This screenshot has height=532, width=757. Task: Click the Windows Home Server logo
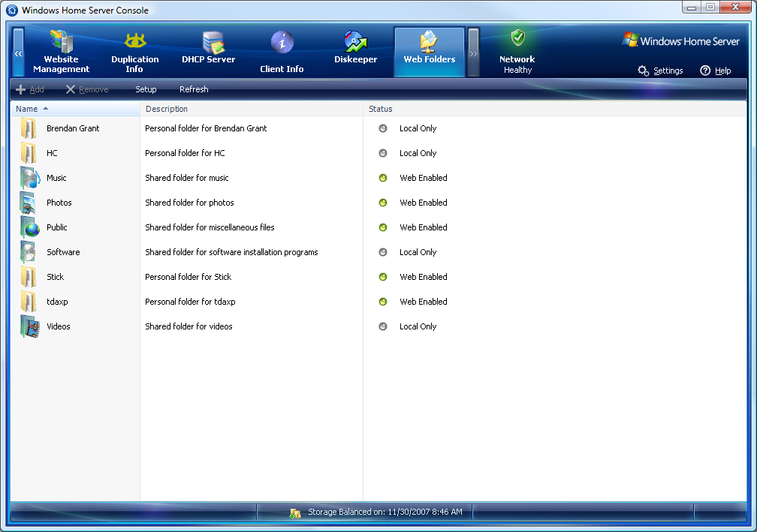tap(680, 41)
